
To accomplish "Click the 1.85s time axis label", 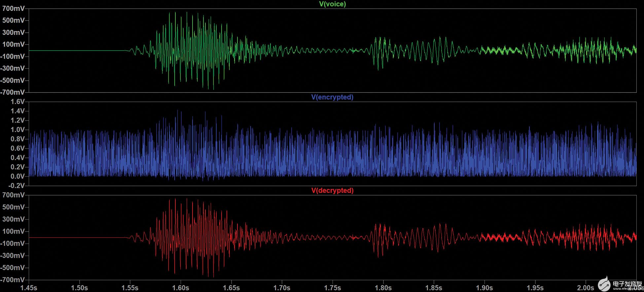I will [434, 288].
